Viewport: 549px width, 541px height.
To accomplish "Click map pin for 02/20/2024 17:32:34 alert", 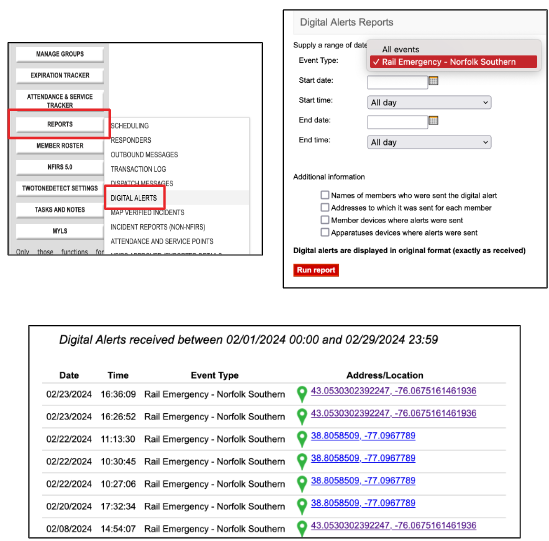I will pyautogui.click(x=302, y=506).
